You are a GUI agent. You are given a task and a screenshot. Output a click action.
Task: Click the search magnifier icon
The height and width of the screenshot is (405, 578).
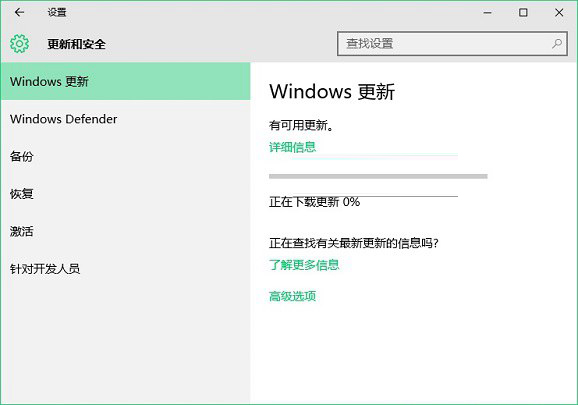coord(557,43)
